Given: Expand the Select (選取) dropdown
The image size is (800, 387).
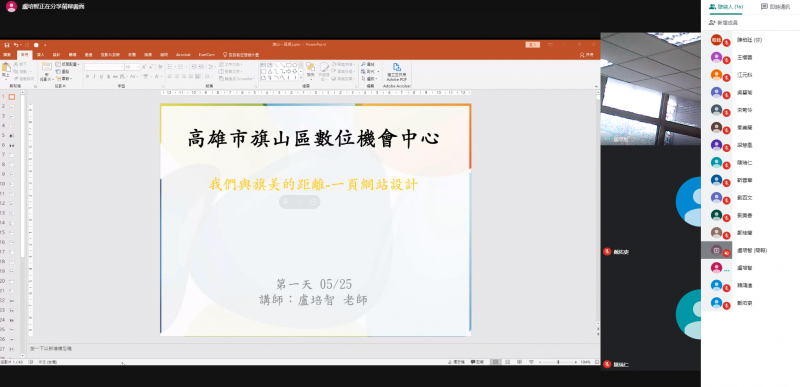Looking at the screenshot, I should click(369, 79).
